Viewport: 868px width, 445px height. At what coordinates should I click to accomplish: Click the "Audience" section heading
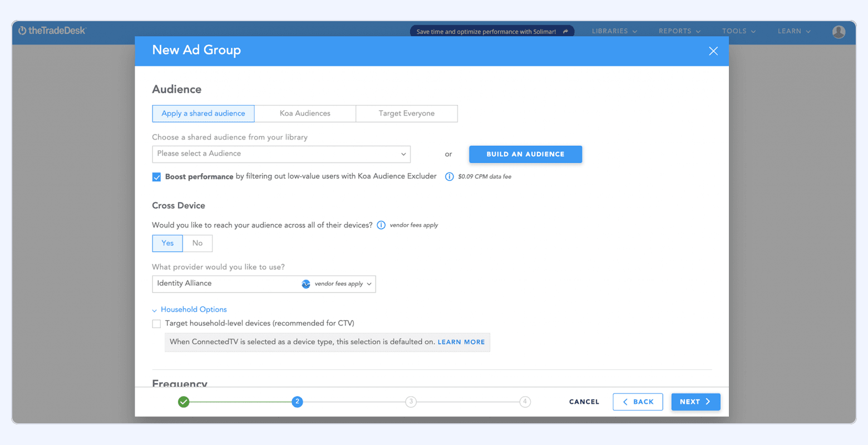177,90
